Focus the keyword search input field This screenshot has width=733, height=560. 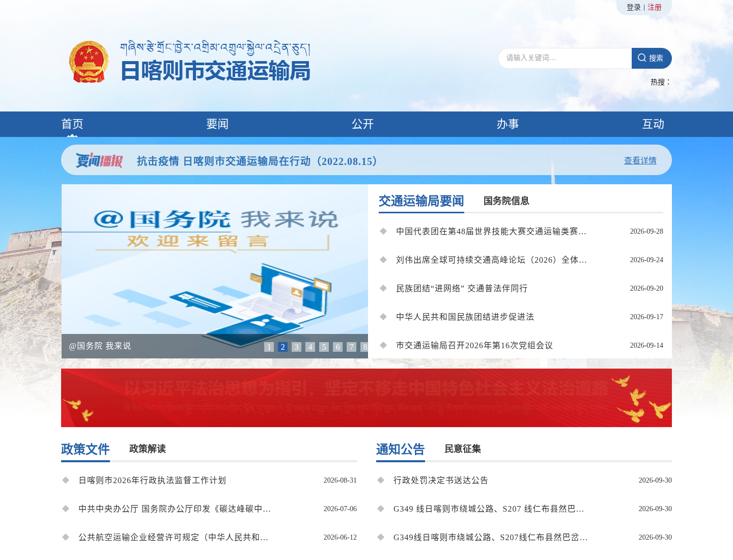click(565, 58)
